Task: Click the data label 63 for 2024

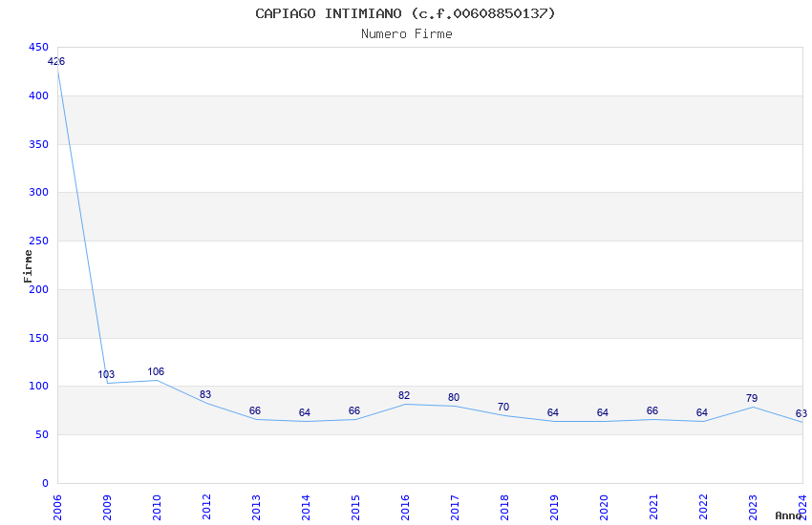Action: coord(801,413)
